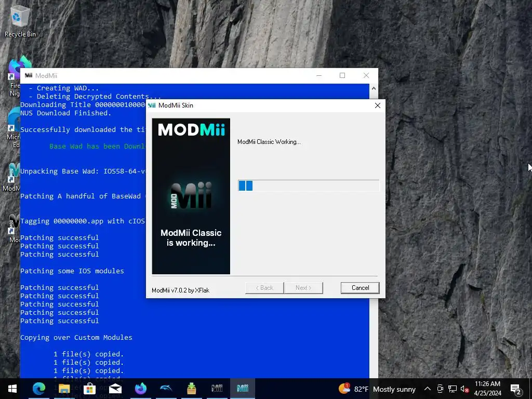Open the Mail app in the taskbar

pyautogui.click(x=115, y=389)
